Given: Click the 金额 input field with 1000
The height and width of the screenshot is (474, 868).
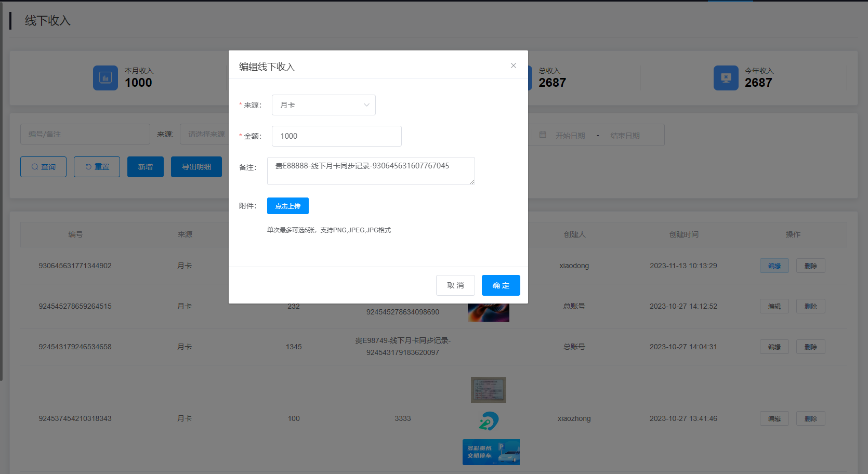Looking at the screenshot, I should point(336,136).
